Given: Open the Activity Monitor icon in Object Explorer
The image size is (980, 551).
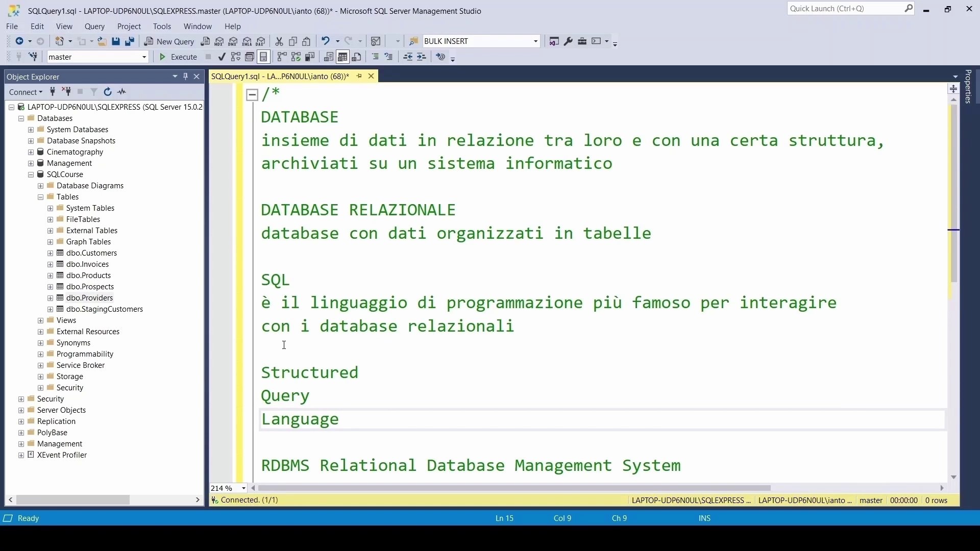Looking at the screenshot, I should coord(122,92).
